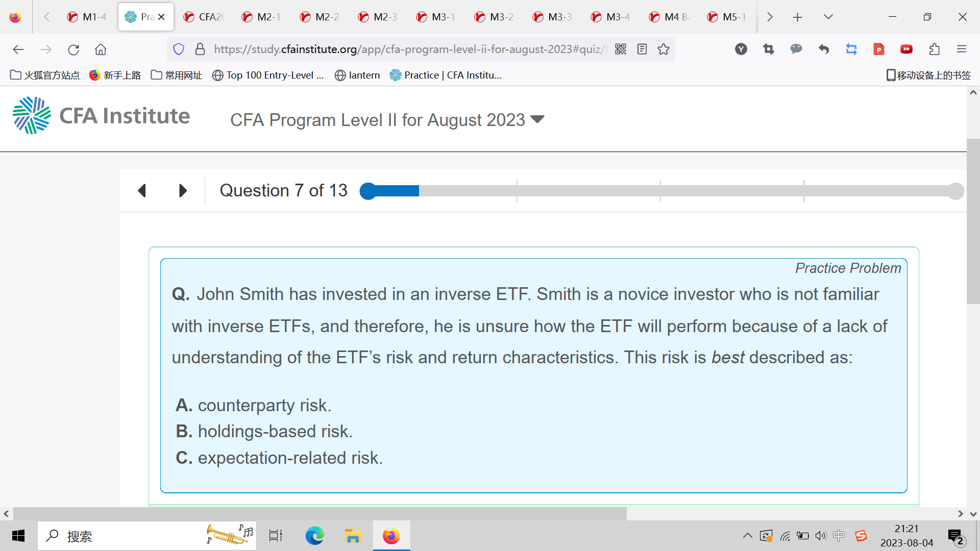Go to the previous question arrow
The width and height of the screenshot is (980, 551).
(x=142, y=191)
